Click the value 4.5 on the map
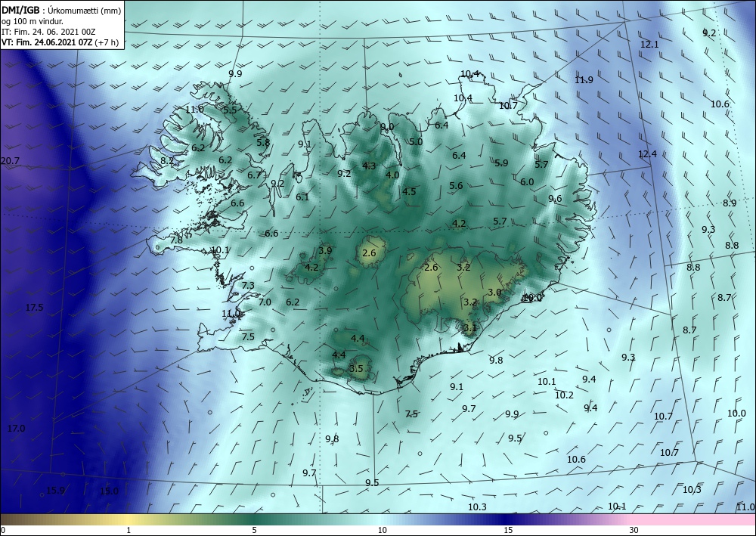This screenshot has height=536, width=756. click(409, 192)
